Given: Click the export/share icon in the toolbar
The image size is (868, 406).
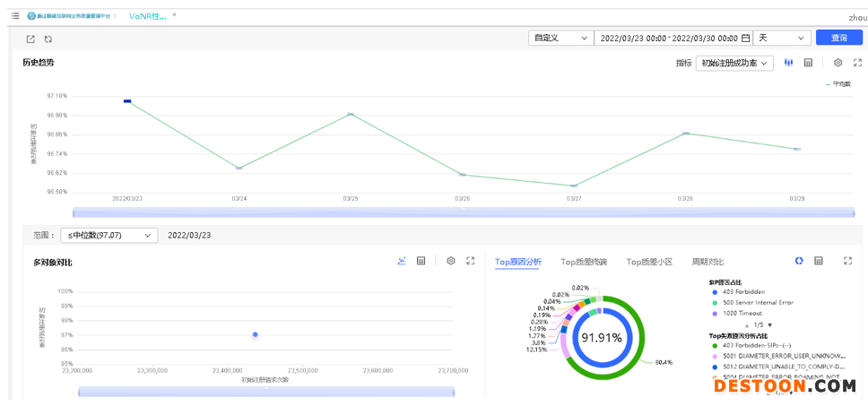Looking at the screenshot, I should point(30,39).
